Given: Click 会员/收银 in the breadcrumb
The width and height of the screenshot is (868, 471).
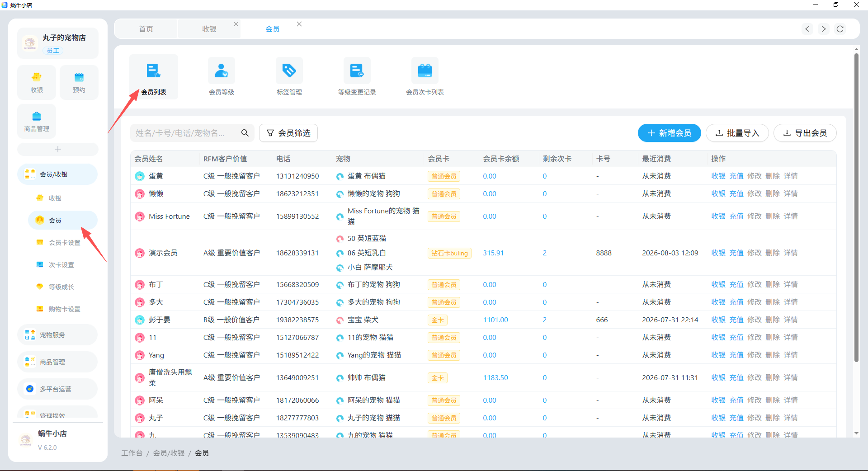Looking at the screenshot, I should point(169,453).
